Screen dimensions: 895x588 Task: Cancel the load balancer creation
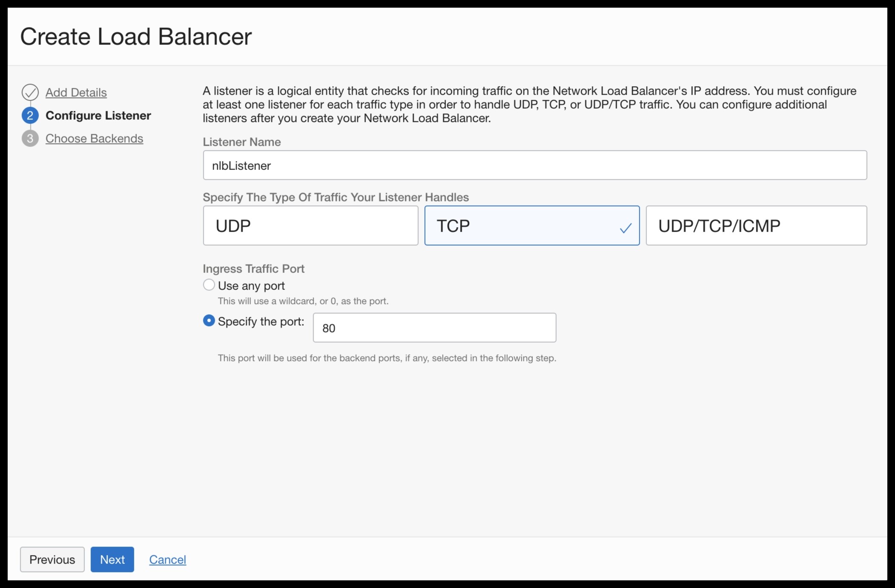(x=167, y=559)
